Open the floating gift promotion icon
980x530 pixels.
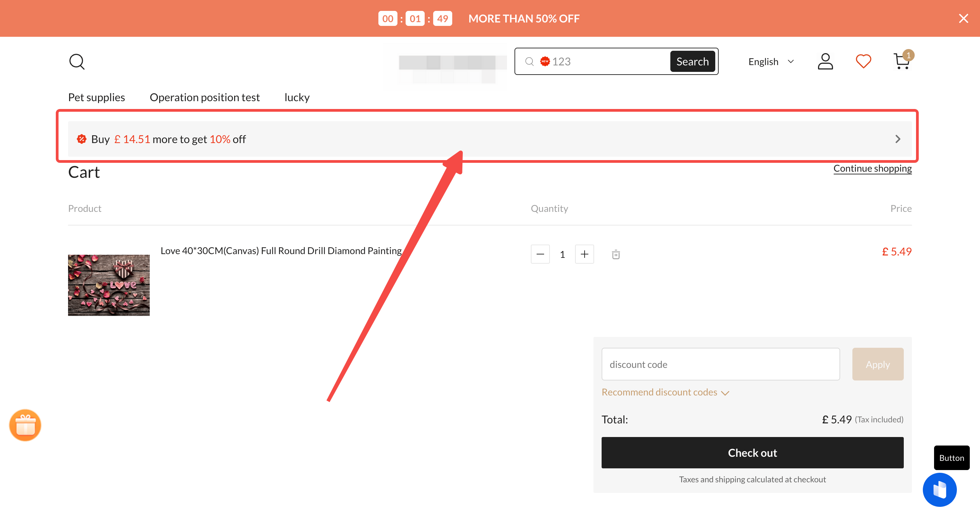(25, 425)
